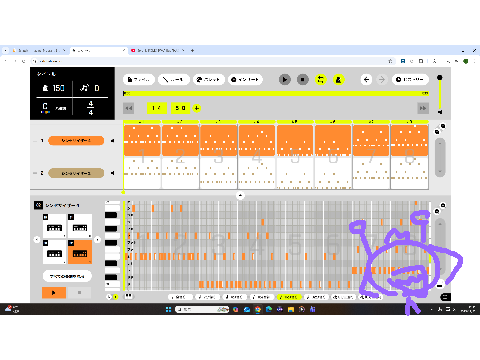Screen dimensions: 480x360
Task: Open the pencil edit menu button
Action: coord(174,80)
